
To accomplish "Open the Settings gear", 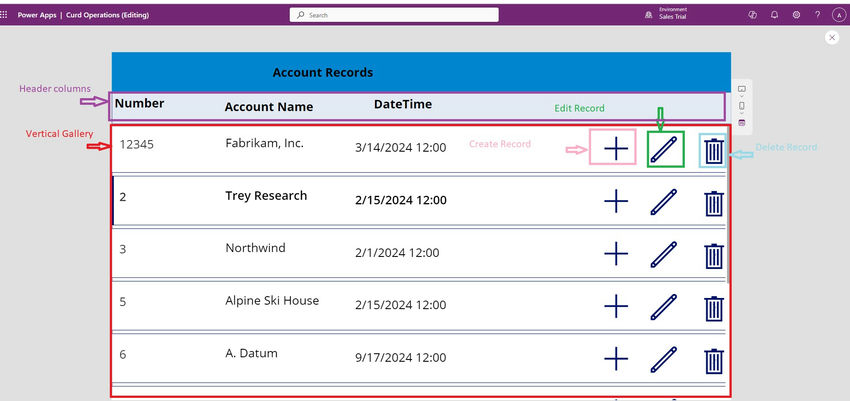I will click(x=796, y=15).
